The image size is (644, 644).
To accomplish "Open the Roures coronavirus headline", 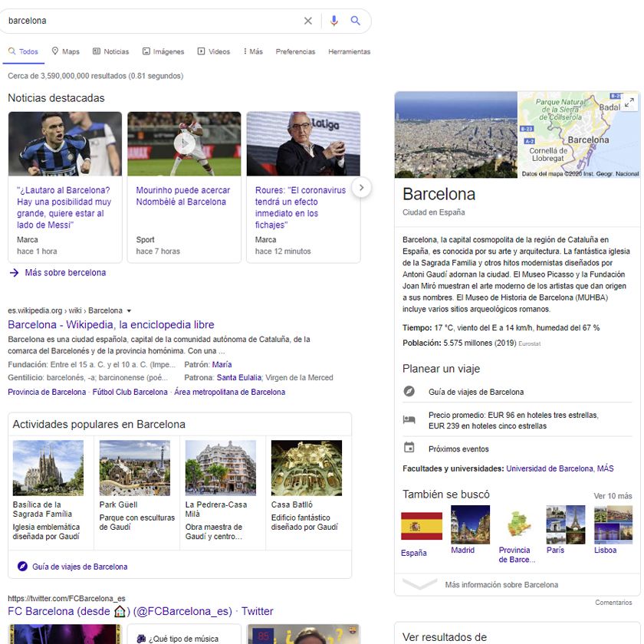I will coord(301,208).
